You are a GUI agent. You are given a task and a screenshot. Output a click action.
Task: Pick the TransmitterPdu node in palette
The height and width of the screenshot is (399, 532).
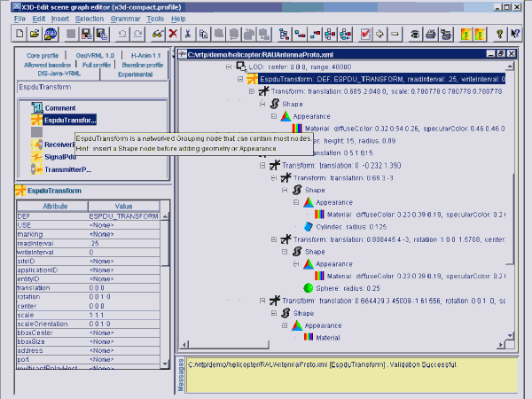click(67, 168)
